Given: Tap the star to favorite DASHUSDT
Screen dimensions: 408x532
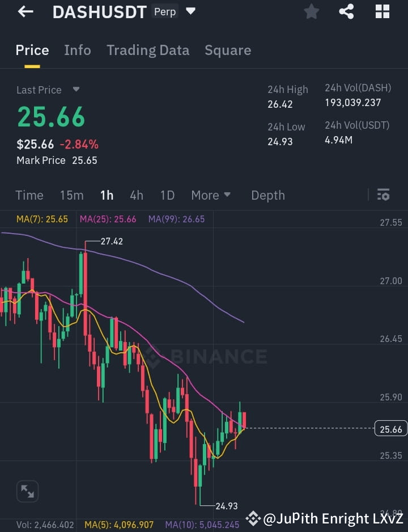Looking at the screenshot, I should tap(311, 11).
